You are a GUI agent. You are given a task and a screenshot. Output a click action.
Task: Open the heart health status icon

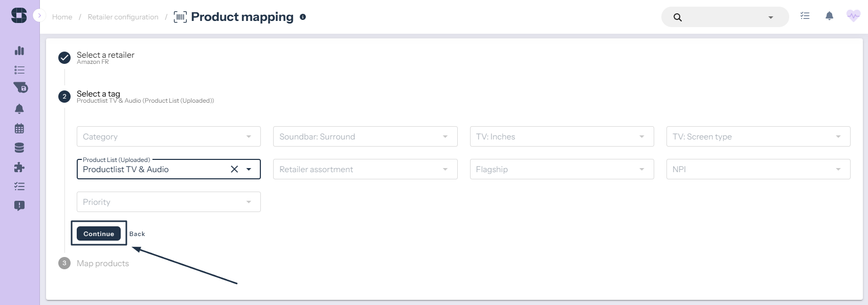click(x=853, y=16)
